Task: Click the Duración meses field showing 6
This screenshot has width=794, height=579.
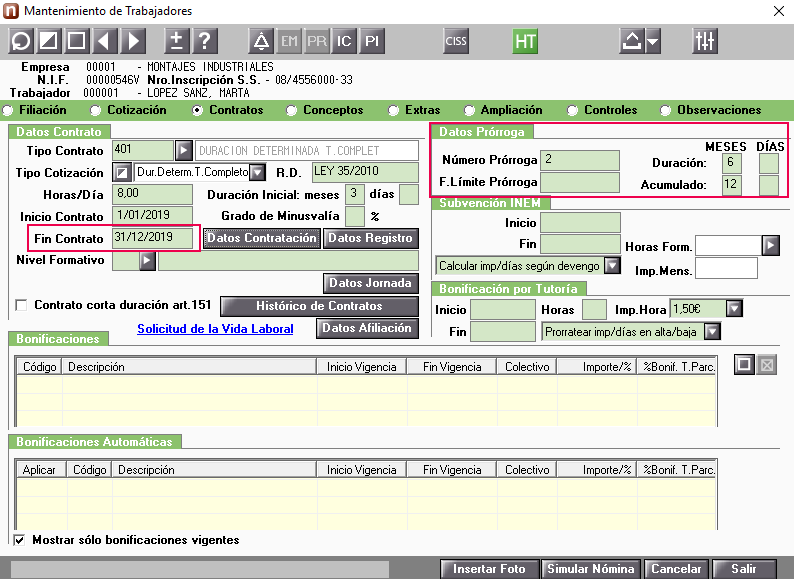Action: (732, 163)
